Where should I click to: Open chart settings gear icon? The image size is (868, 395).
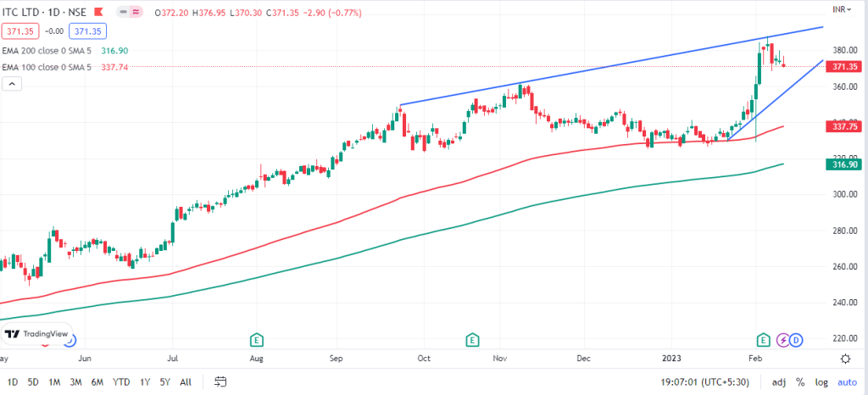pos(844,359)
